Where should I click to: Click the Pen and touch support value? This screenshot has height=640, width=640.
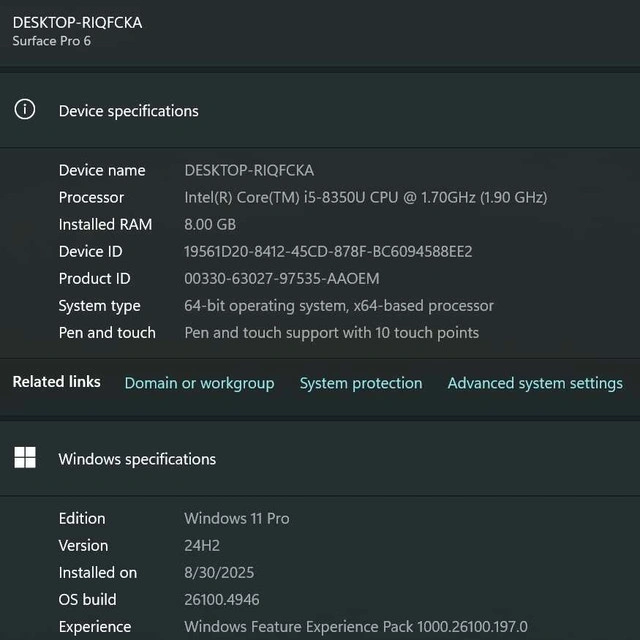point(332,332)
